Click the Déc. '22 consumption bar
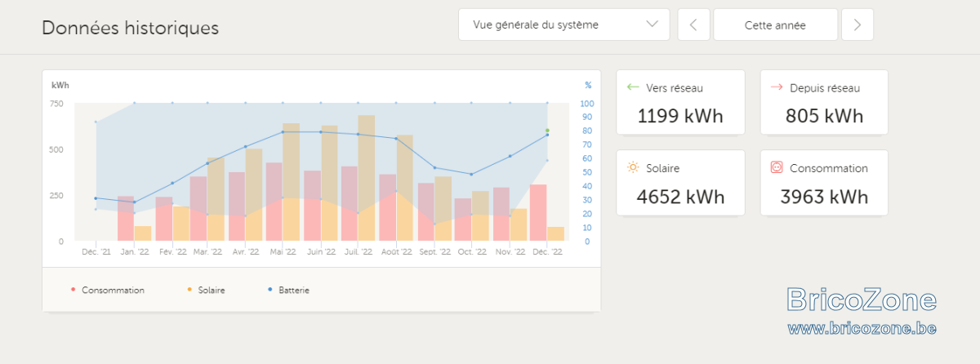This screenshot has height=364, width=980. (x=538, y=212)
